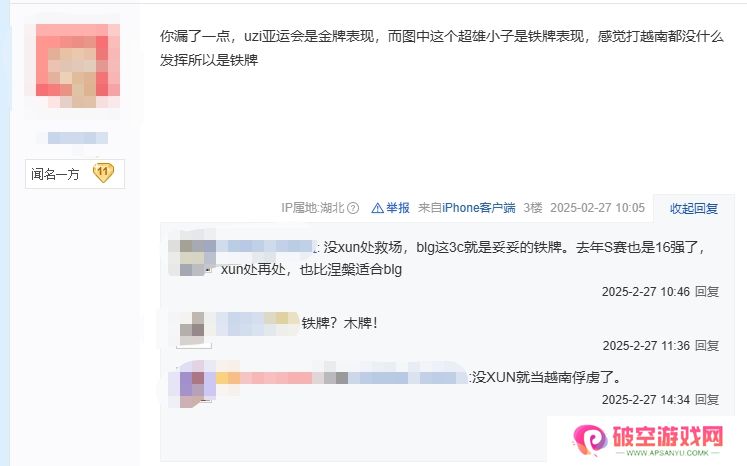Click the third reply's small avatar
The height and width of the screenshot is (466, 747).
[194, 383]
